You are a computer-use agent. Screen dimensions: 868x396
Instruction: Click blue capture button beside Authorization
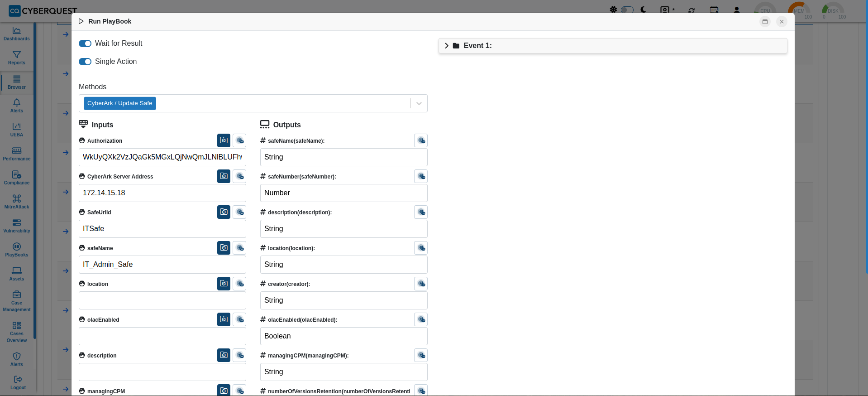pyautogui.click(x=224, y=140)
